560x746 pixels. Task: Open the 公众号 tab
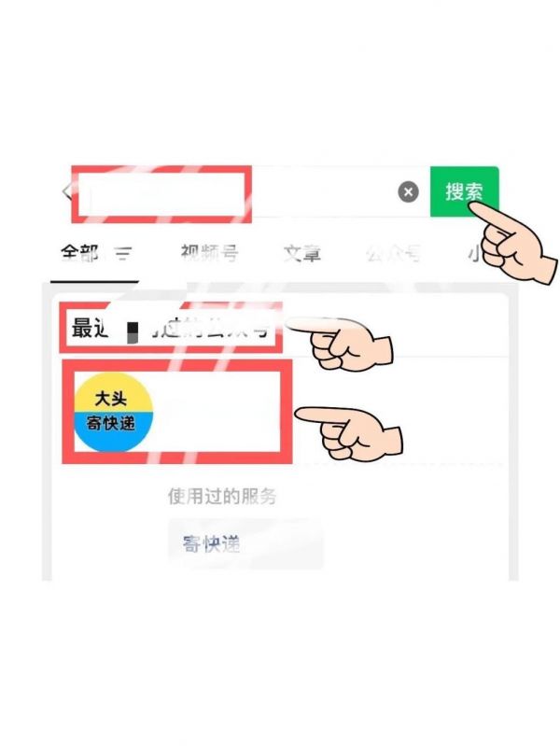coord(394,254)
